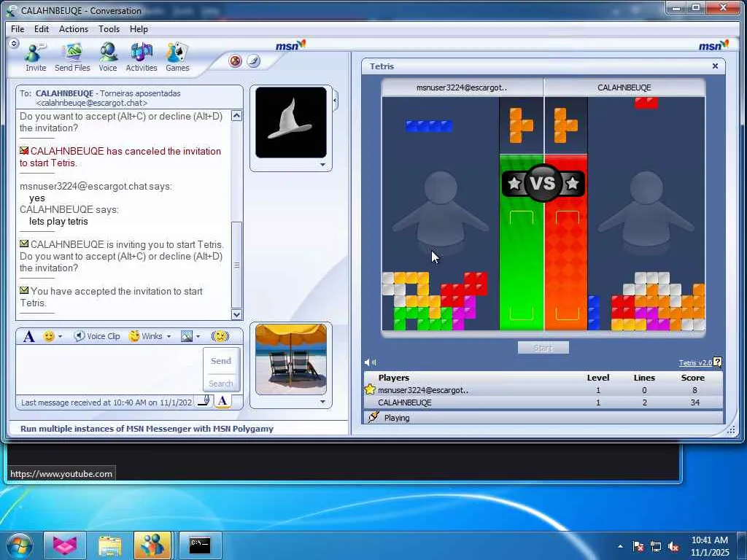Click the chat history scroll down arrow
Viewport: 747px width, 560px height.
pos(236,314)
